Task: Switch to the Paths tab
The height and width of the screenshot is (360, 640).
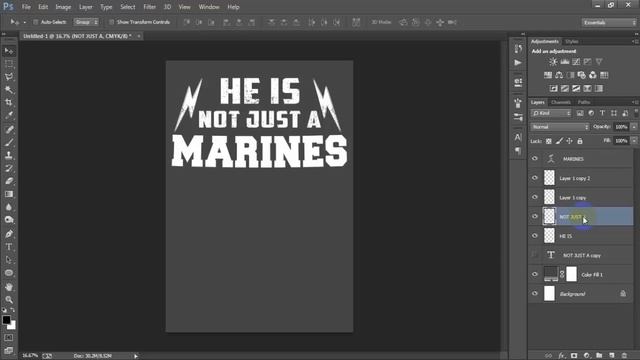Action: tap(584, 102)
